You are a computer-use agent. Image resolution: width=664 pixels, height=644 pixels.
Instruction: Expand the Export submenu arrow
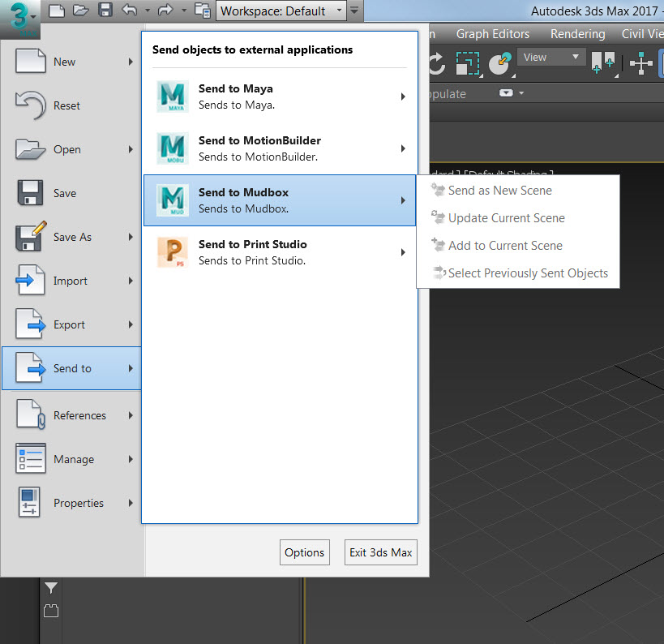click(131, 325)
